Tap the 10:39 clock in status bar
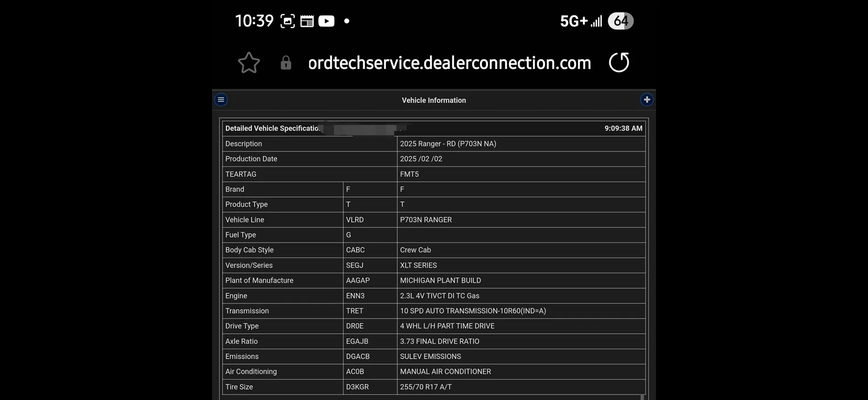The height and width of the screenshot is (400, 868). pos(254,21)
